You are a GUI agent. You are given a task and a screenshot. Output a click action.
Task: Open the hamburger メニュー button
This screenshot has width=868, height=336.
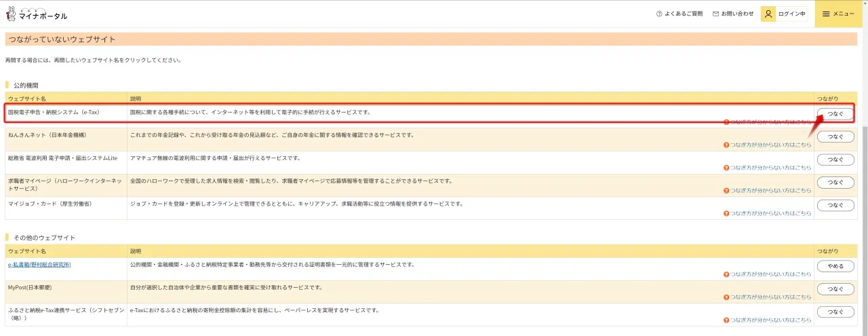[x=838, y=14]
